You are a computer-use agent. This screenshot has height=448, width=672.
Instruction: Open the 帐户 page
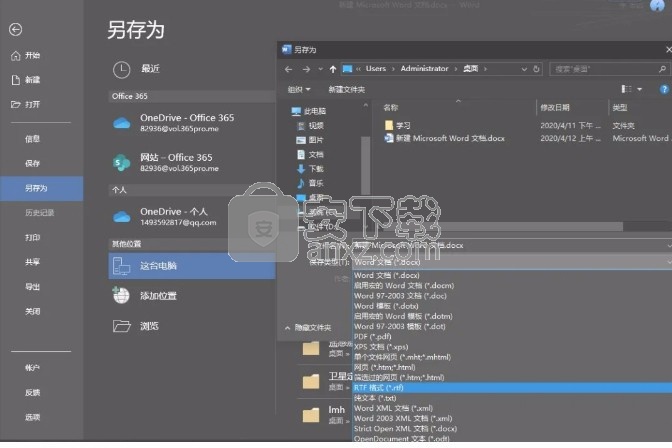pos(33,367)
